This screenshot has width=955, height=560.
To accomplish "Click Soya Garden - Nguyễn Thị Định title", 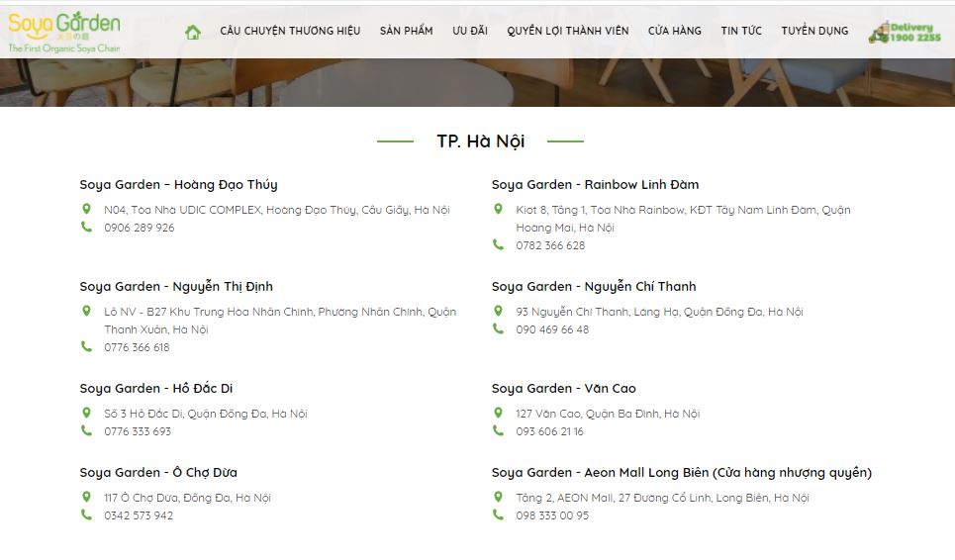I will coord(176,286).
